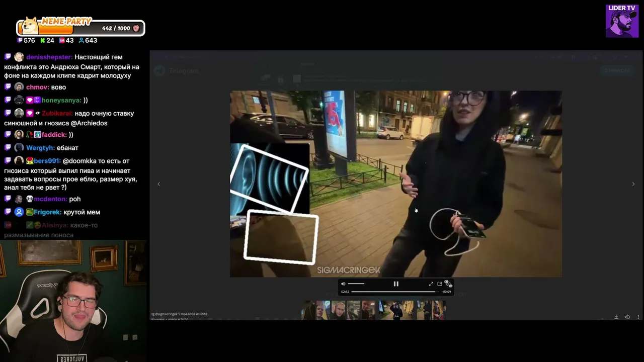Screen dimensions: 644x362
Task: Open bers991's chat profile
Action: 46,161
